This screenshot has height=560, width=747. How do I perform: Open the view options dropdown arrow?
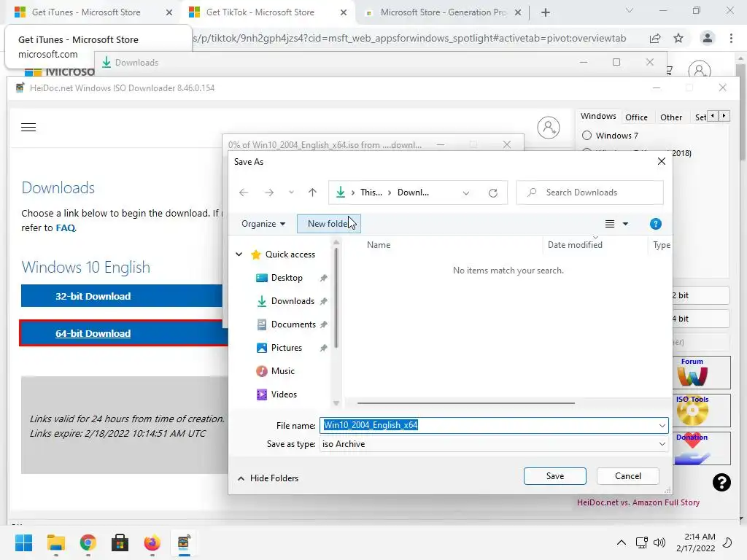pyautogui.click(x=625, y=224)
